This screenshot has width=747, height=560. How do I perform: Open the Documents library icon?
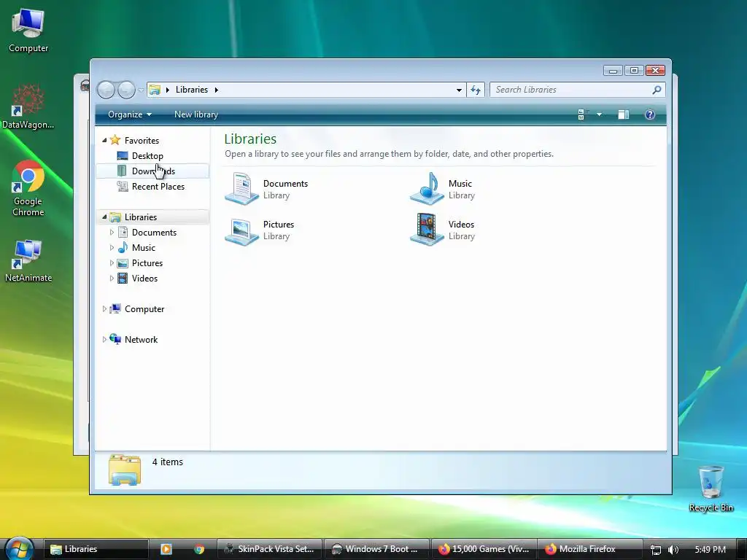pos(242,189)
